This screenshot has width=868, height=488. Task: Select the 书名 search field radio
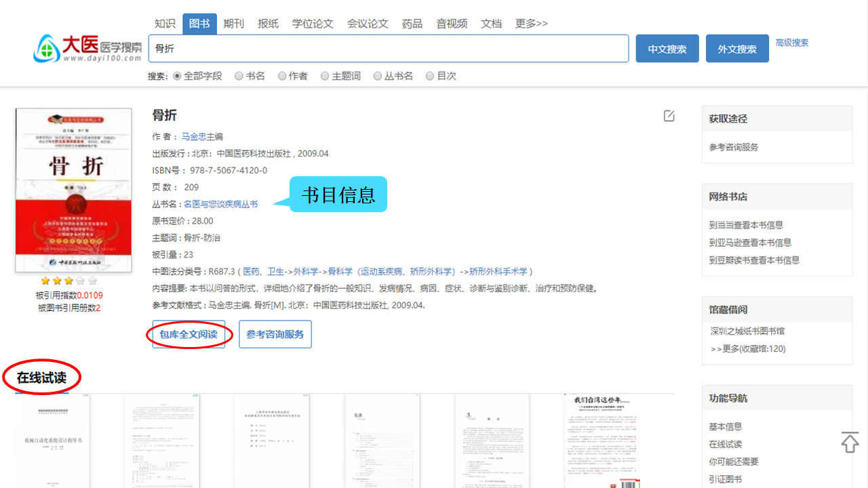pyautogui.click(x=239, y=76)
